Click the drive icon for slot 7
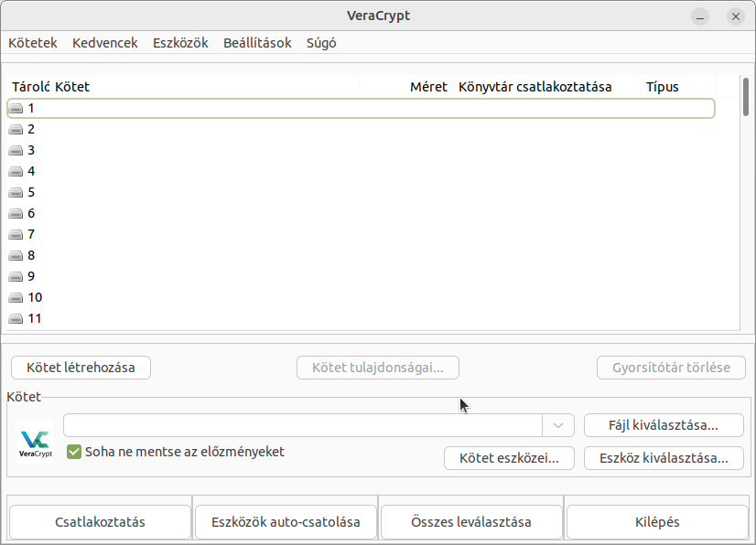The height and width of the screenshot is (545, 756). pos(16,235)
